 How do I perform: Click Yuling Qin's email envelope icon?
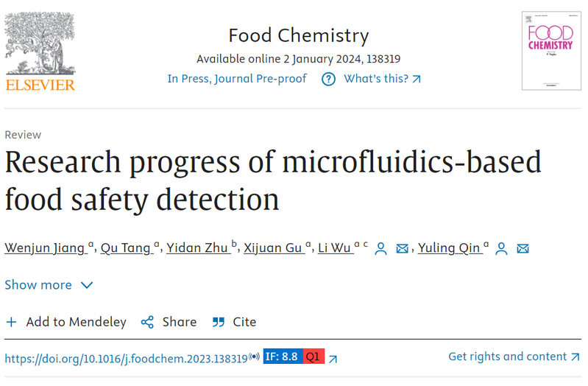(x=523, y=248)
